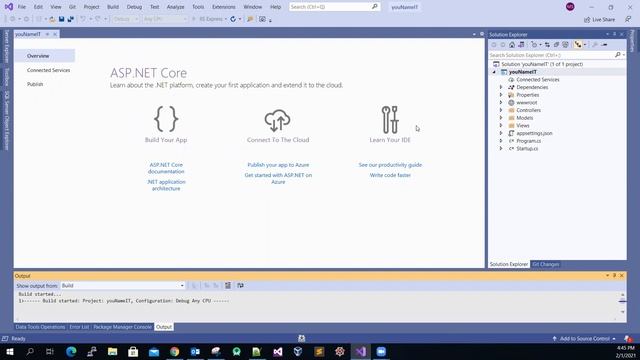
Task: Open the Extensions menu
Action: click(224, 7)
